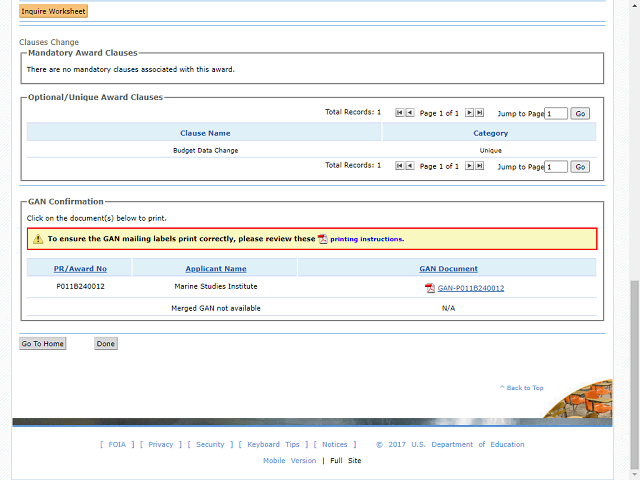The width and height of the screenshot is (640, 480).
Task: Click next-page arrow above the clause table
Action: pos(470,113)
